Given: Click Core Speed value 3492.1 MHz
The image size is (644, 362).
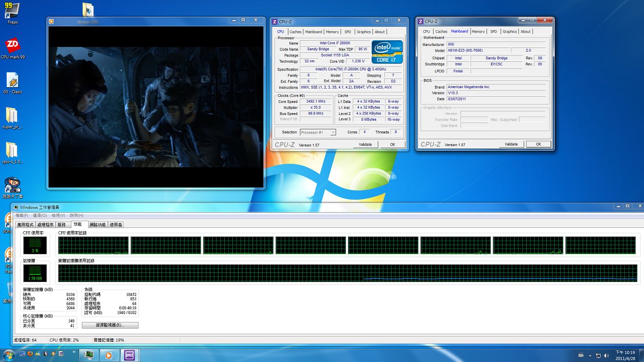Looking at the screenshot, I should (316, 102).
